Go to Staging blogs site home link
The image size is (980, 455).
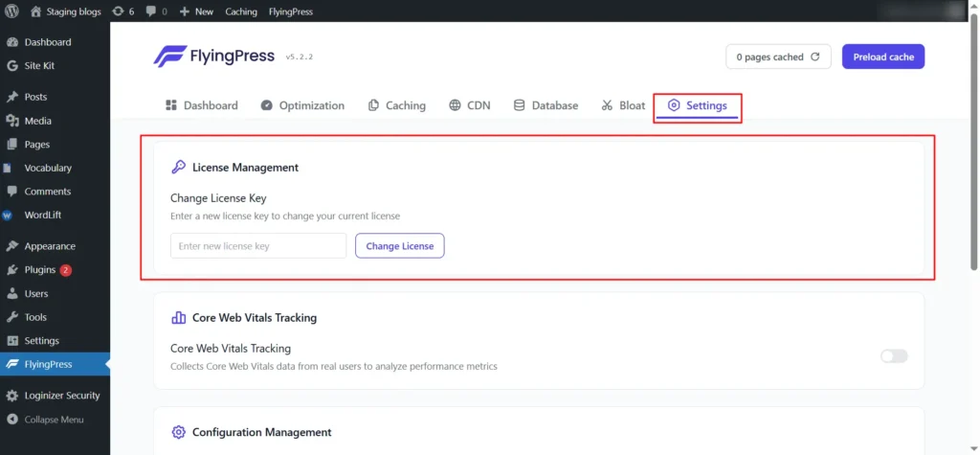coord(70,11)
